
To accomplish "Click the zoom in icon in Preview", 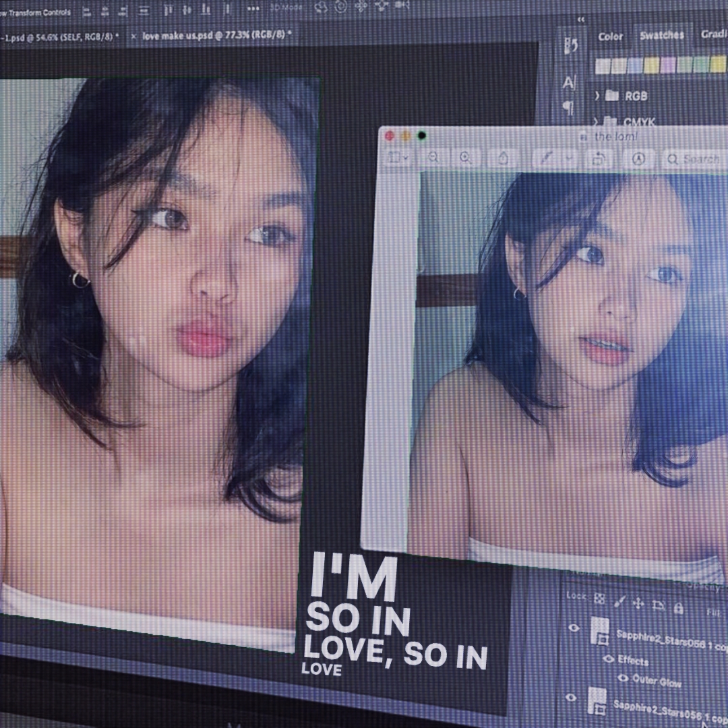I will click(x=466, y=157).
